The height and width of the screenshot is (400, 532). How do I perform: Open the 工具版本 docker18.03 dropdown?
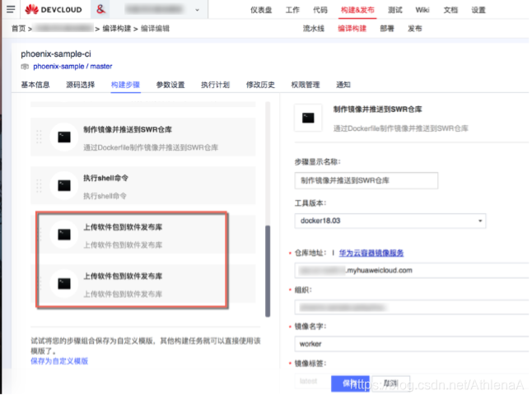[x=390, y=221]
